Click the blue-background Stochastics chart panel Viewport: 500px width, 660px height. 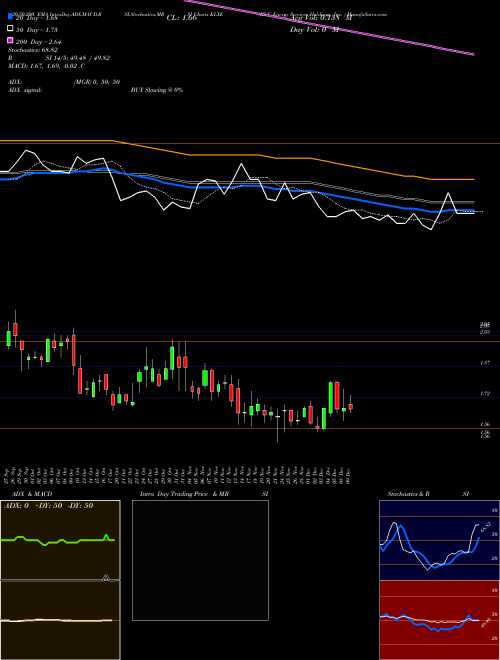tap(439, 540)
